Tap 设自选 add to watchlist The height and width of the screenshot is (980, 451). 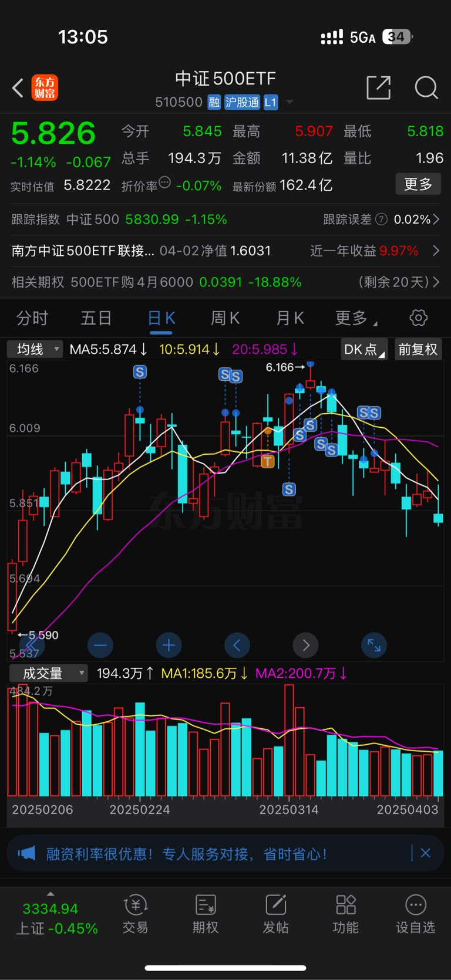point(415,914)
